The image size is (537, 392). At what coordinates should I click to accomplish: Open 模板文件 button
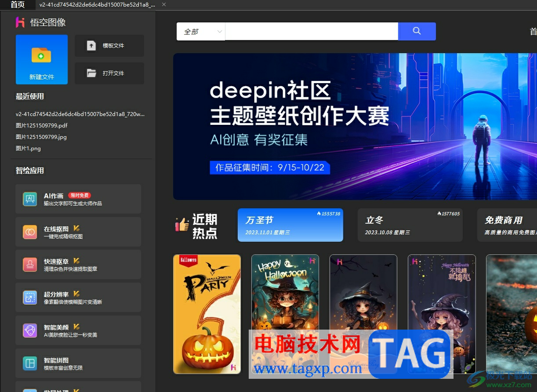tap(109, 46)
